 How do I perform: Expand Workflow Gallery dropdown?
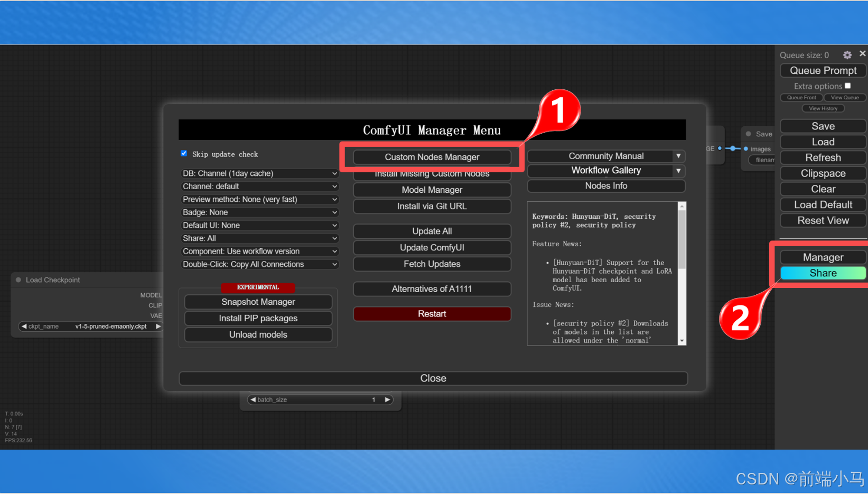(678, 171)
